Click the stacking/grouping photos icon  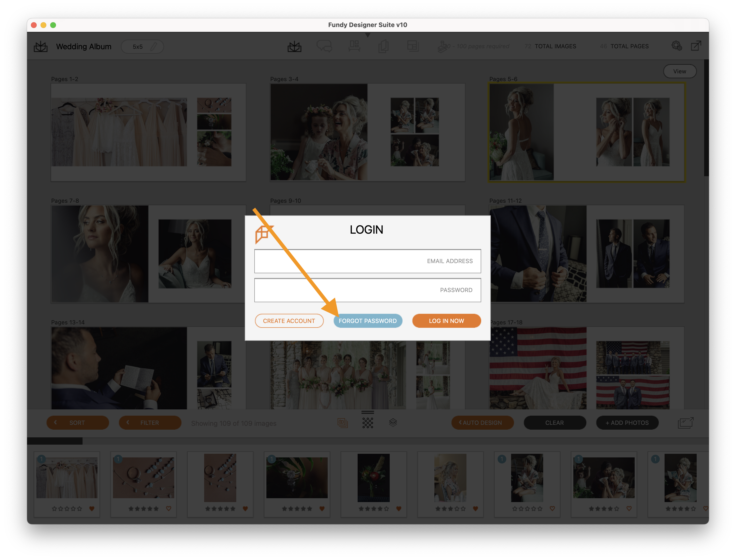pyautogui.click(x=392, y=422)
